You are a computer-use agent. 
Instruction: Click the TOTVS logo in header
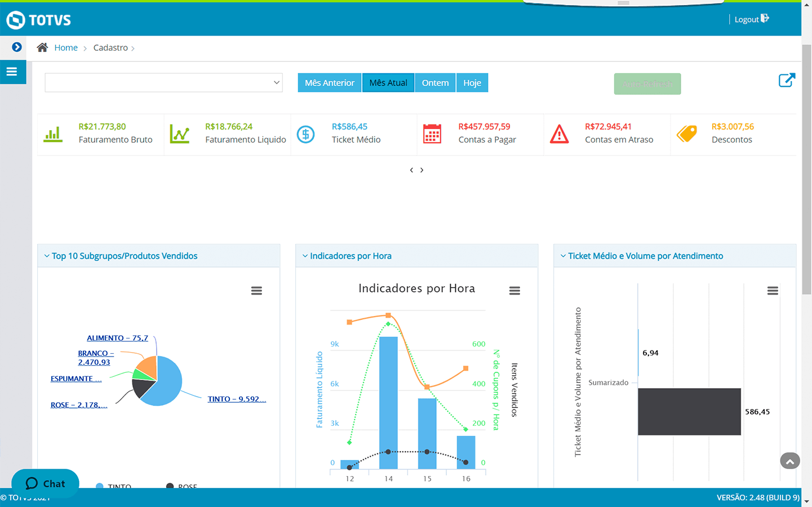[38, 20]
